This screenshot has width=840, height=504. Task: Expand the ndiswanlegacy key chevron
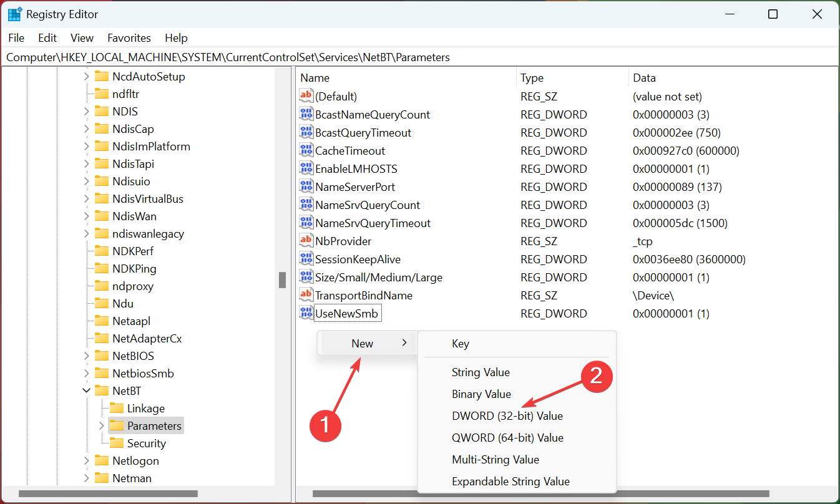click(87, 233)
